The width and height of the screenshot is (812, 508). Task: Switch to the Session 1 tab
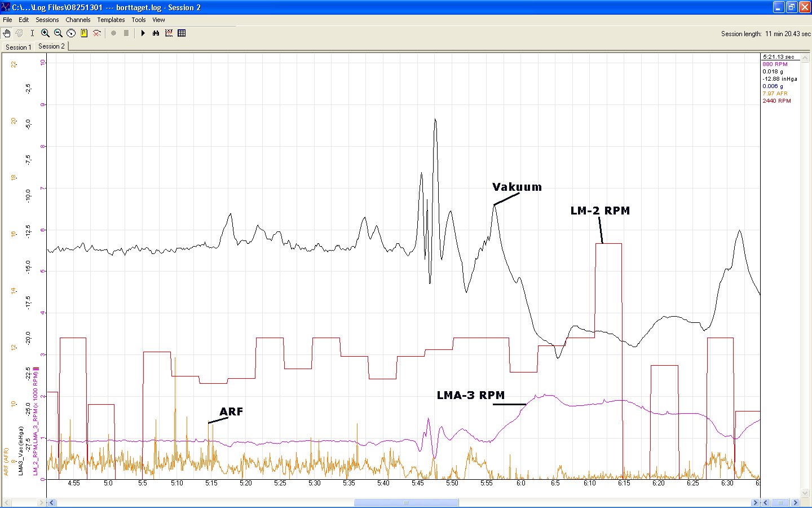pos(18,47)
